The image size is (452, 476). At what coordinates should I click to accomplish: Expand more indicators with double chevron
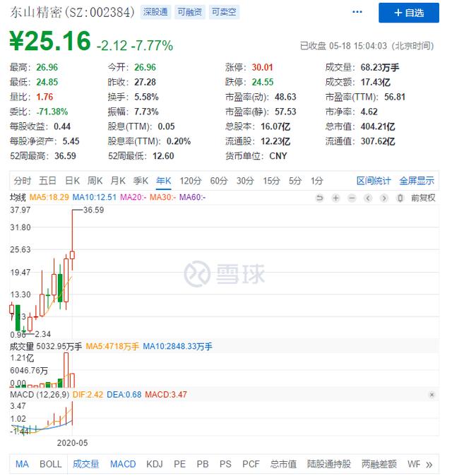[x=429, y=465]
